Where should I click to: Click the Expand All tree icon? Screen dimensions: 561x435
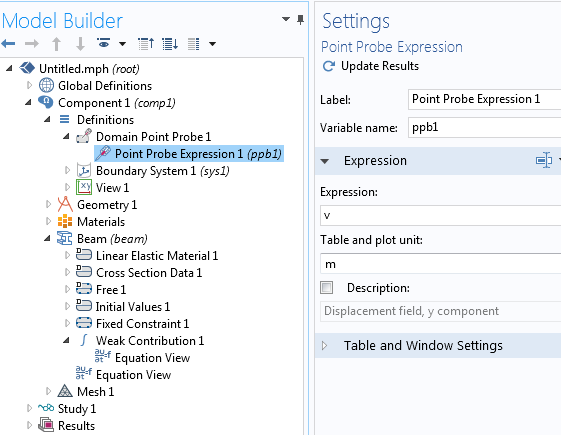pos(170,44)
